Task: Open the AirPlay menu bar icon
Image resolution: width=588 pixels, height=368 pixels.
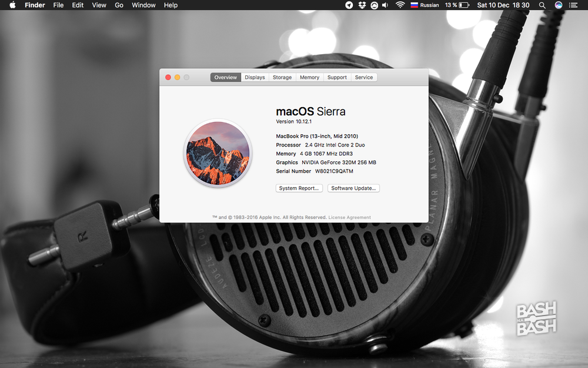Action: tap(374, 5)
